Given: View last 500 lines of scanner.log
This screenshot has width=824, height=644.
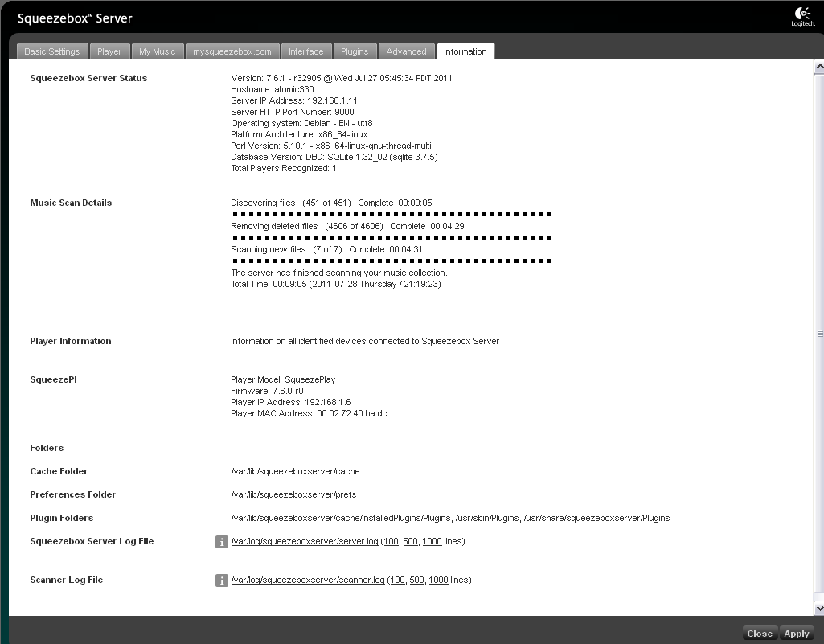Looking at the screenshot, I should point(416,580).
